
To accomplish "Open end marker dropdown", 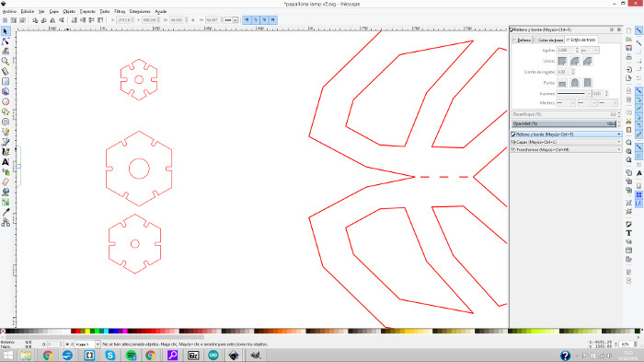I will coord(608,103).
